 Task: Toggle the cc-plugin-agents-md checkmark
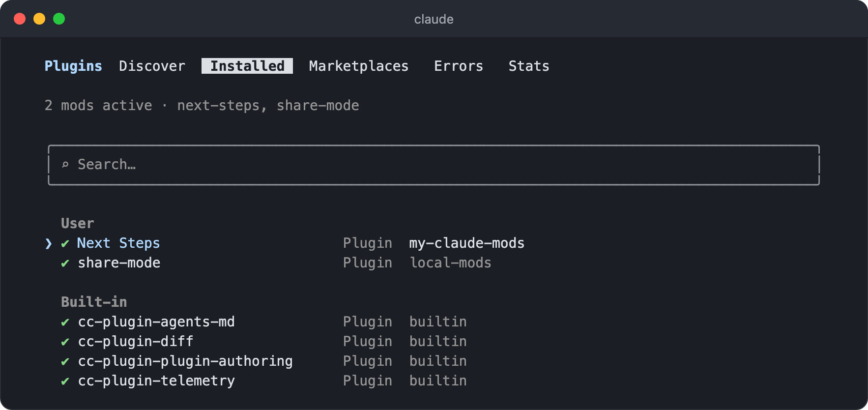65,322
